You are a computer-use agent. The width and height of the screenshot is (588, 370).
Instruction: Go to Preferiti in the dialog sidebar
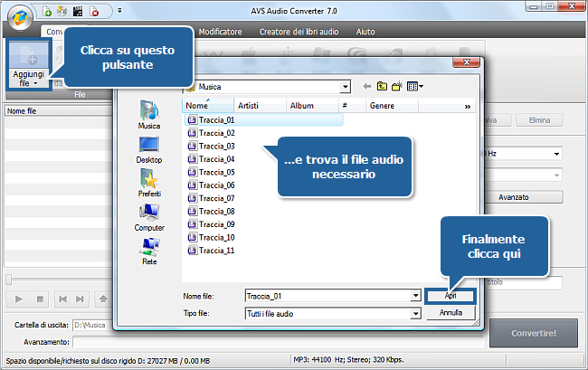tap(149, 183)
